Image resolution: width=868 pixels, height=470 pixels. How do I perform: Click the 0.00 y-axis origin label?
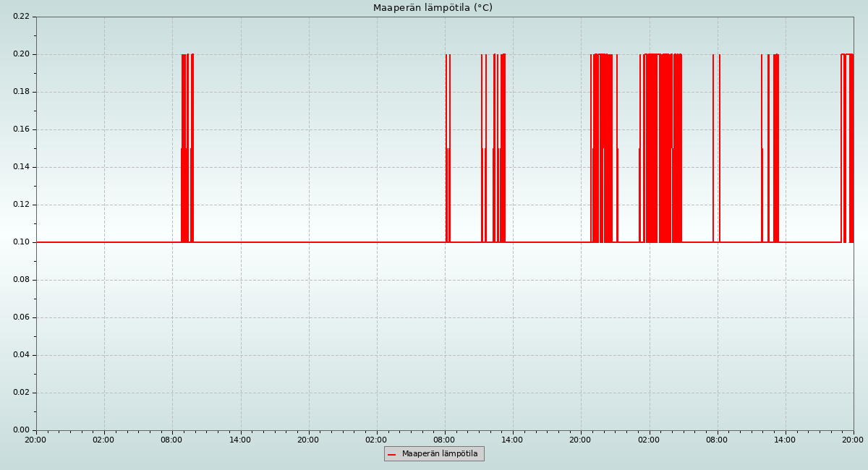pyautogui.click(x=21, y=430)
